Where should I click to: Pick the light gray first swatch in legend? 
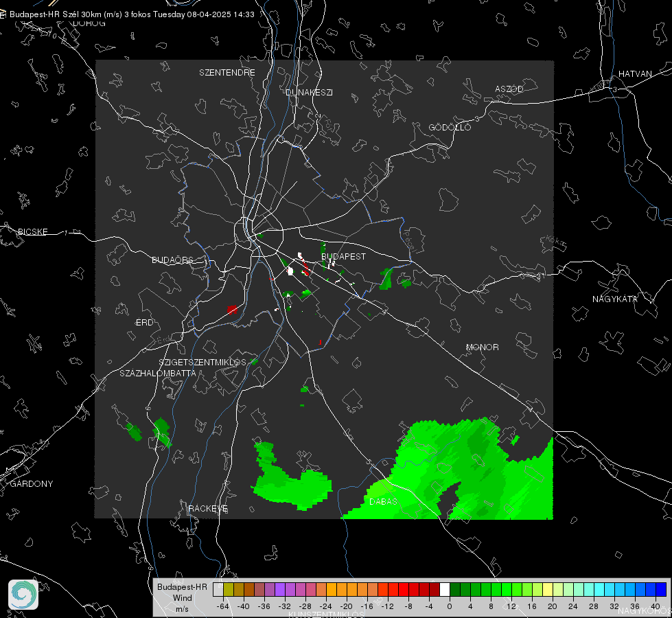218,590
